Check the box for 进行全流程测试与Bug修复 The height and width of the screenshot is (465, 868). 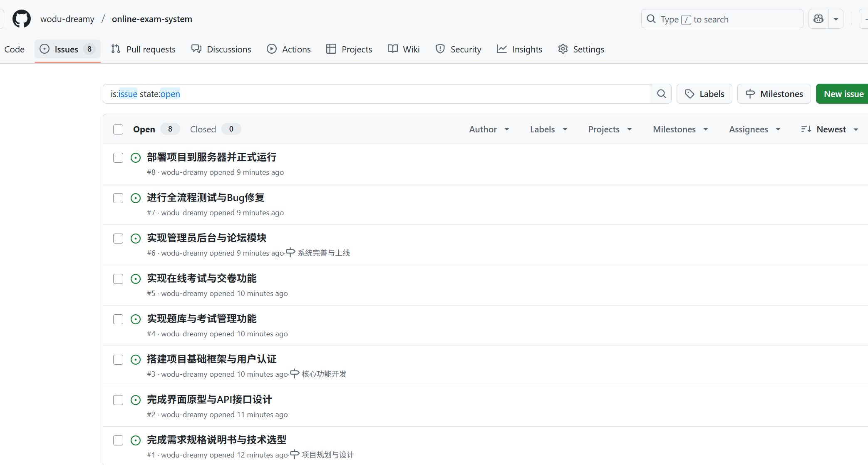pos(118,198)
